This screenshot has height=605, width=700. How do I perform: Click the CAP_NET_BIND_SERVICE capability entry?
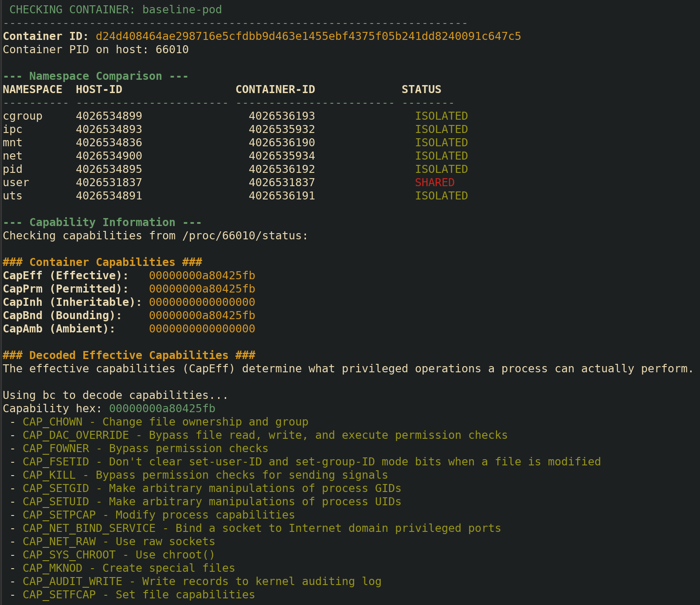[x=89, y=528]
